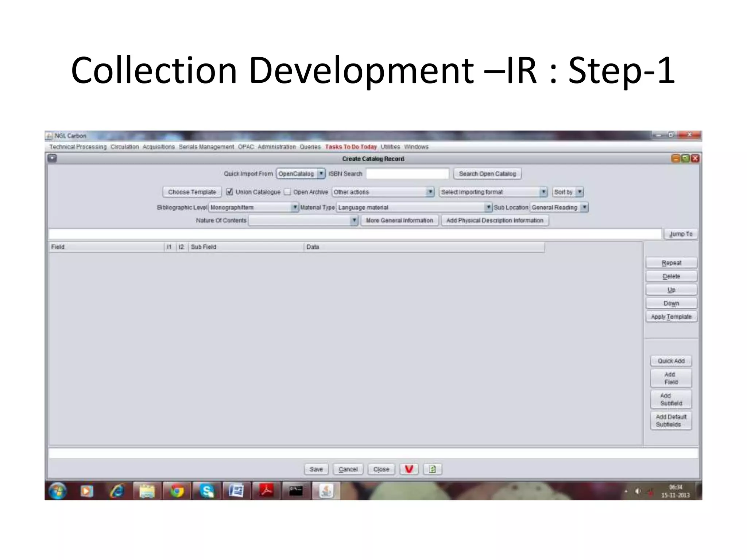Expand Bibliographic Level dropdown

(x=254, y=207)
